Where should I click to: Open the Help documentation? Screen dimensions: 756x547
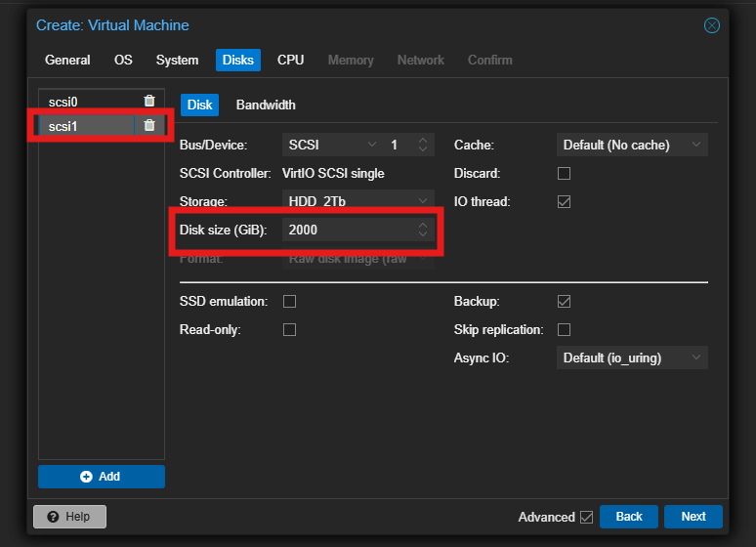pyautogui.click(x=70, y=517)
